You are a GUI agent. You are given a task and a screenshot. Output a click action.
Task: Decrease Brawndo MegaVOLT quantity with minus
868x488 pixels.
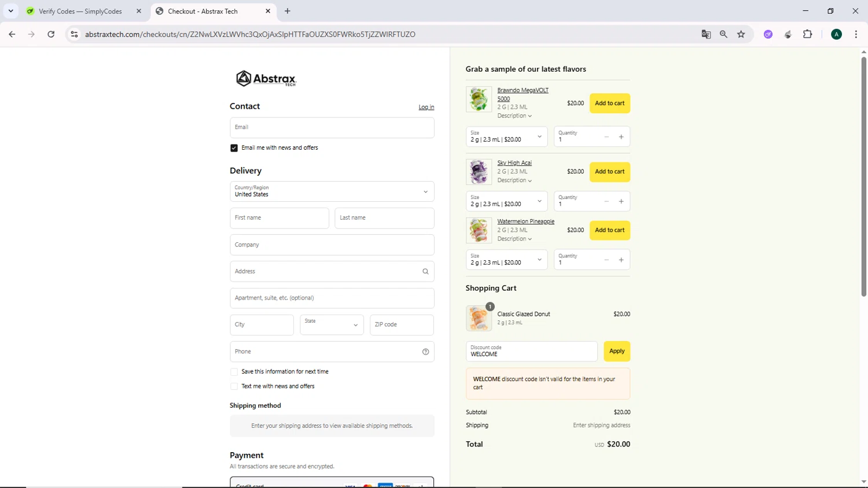click(606, 137)
